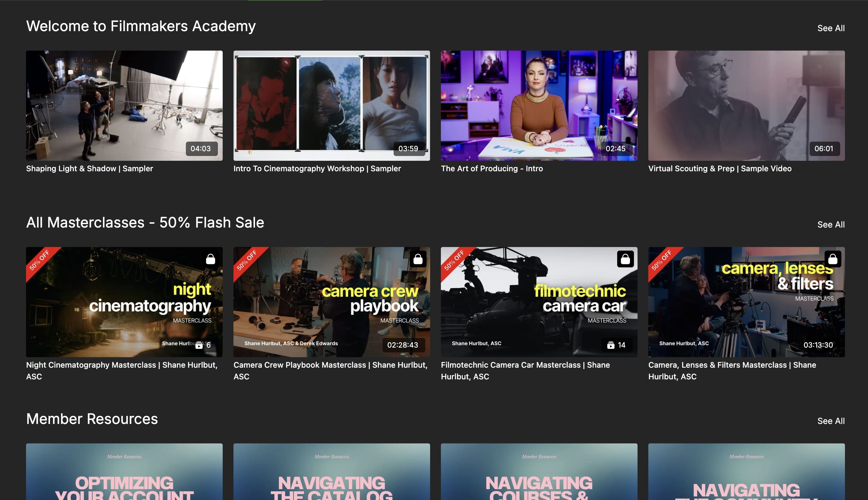This screenshot has width=868, height=500.
Task: See all Welcome to Filmmakers Academy videos
Action: coord(831,28)
